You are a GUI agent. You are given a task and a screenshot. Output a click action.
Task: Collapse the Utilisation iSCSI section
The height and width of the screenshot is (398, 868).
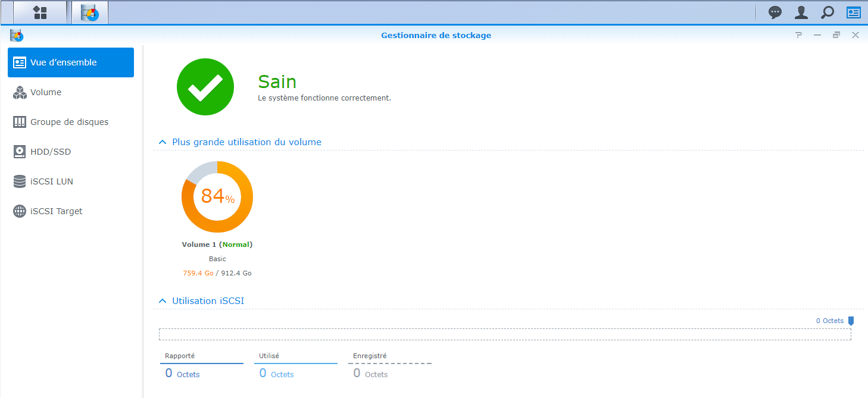coord(162,301)
